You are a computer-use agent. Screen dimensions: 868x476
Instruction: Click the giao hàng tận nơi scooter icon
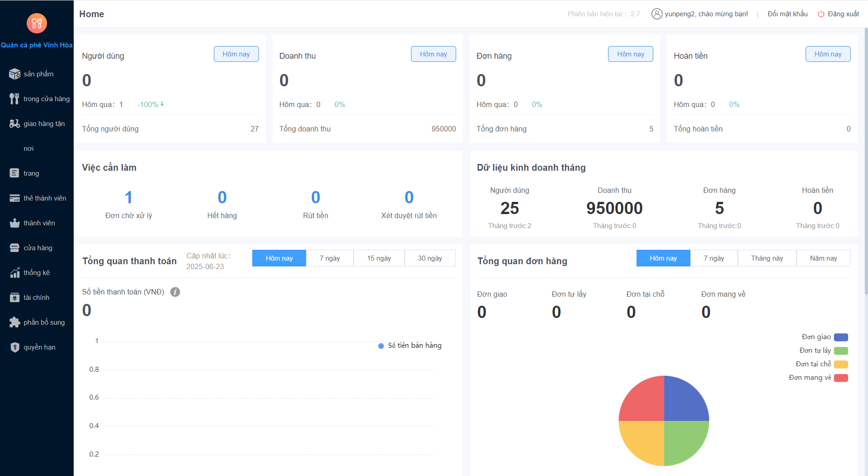14,124
